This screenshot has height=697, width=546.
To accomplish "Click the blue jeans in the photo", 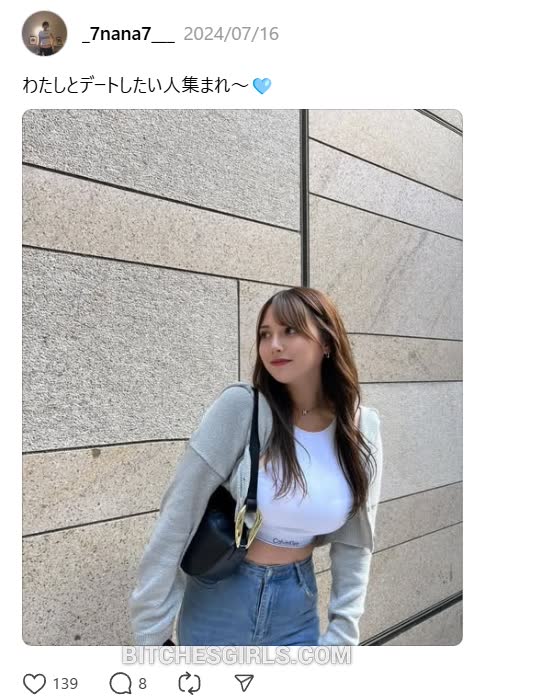I will (251, 603).
